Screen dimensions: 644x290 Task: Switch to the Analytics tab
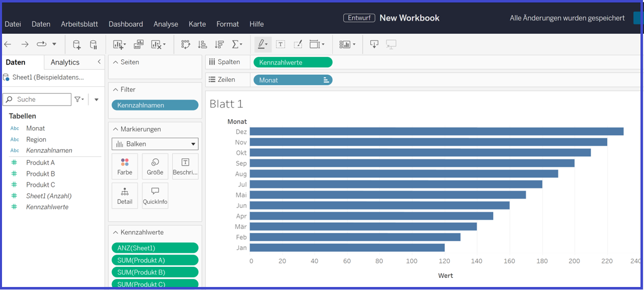coord(65,62)
